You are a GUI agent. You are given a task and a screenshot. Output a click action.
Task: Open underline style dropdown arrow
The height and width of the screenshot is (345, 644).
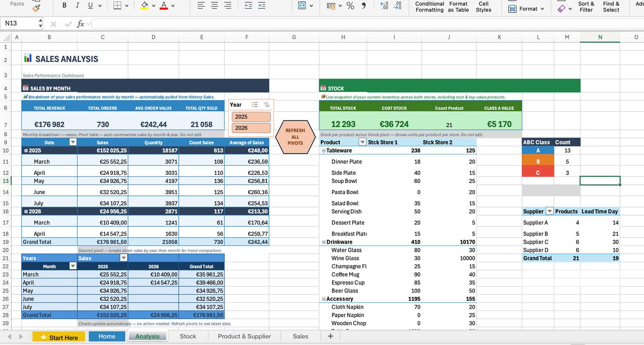[99, 6]
